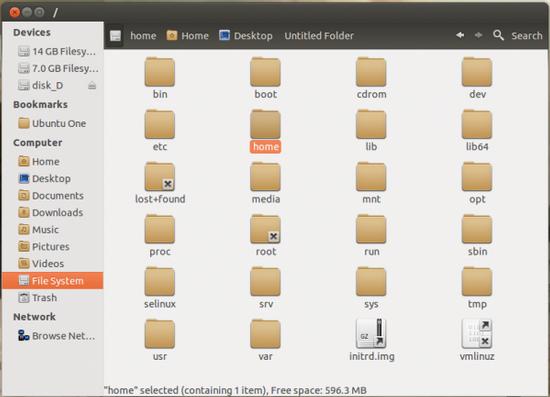Screen dimensions: 550x397
Task: Select the highlighted home folder icon
Action: 265,124
